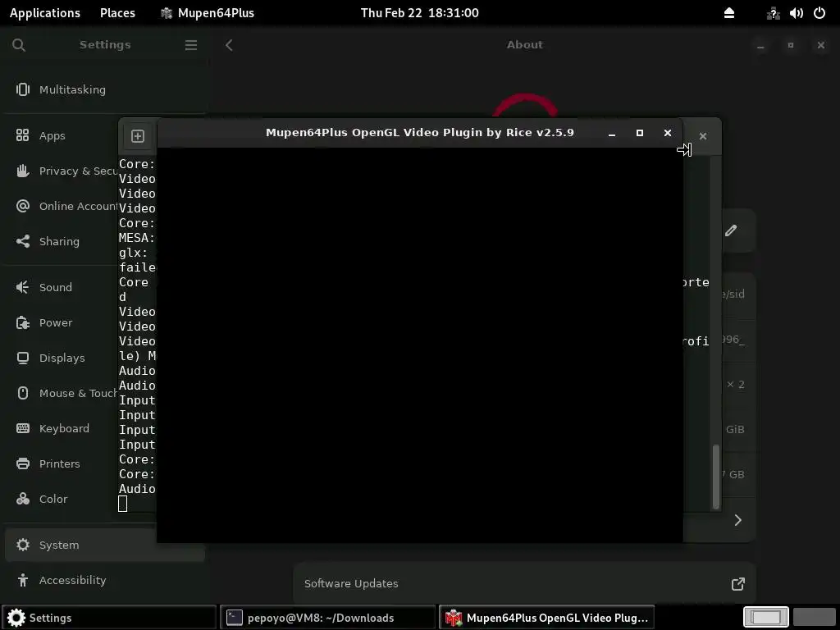840x630 pixels.
Task: Go back with the About back arrow
Action: (230, 45)
